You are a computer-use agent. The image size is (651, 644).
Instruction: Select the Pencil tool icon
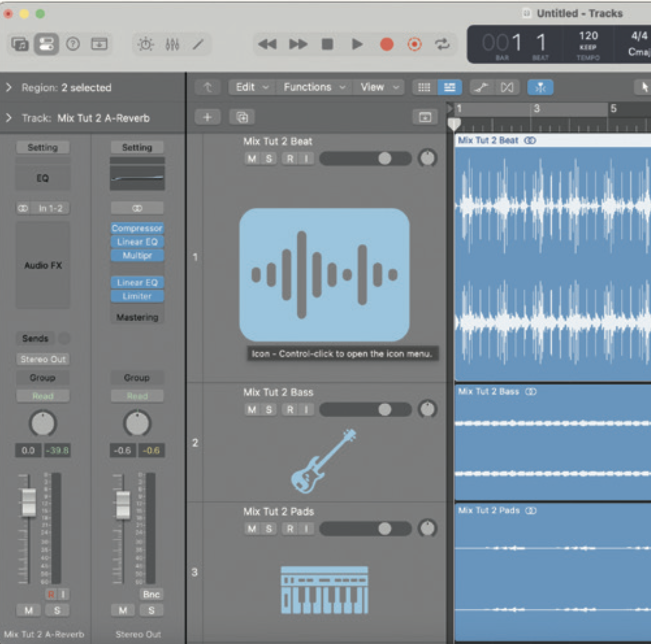coord(199,44)
